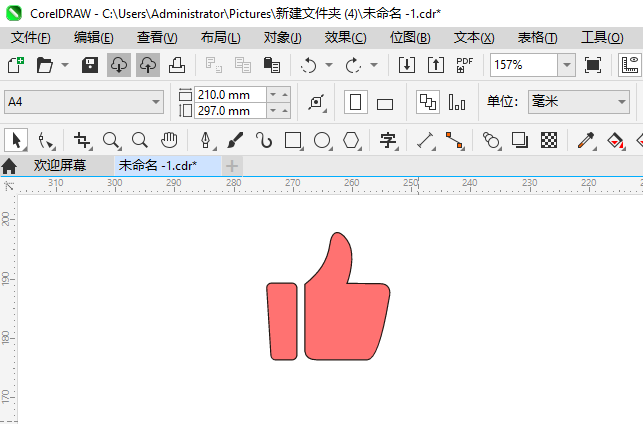Select the Rectangle tool
This screenshot has width=643, height=424.
[294, 141]
